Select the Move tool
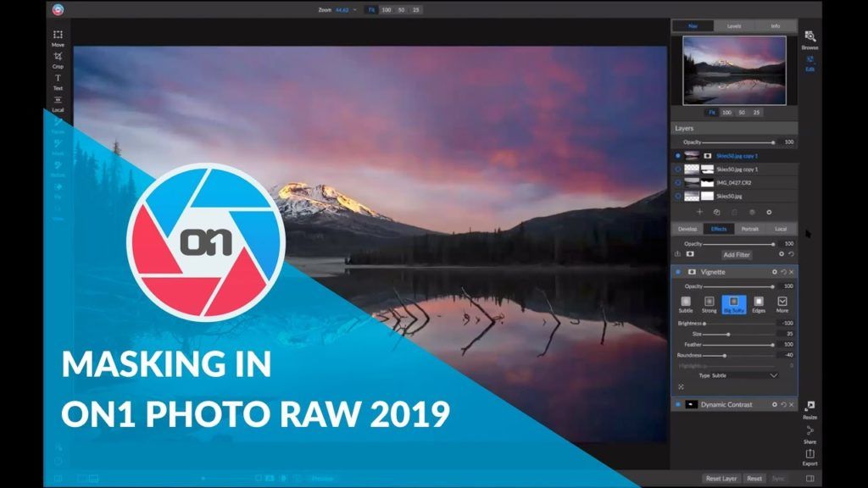This screenshot has height=488, width=868. click(x=58, y=37)
